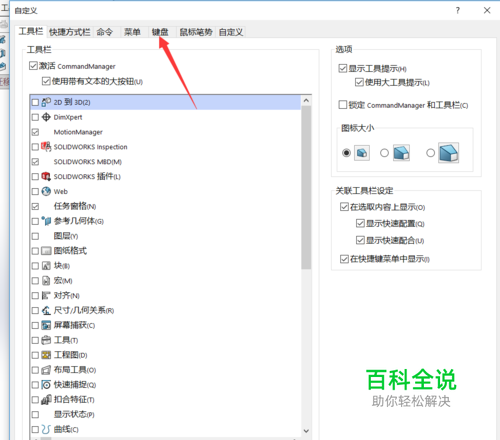Toggle 显示快速配合 checkbox
Image resolution: width=500 pixels, height=440 pixels.
point(360,240)
